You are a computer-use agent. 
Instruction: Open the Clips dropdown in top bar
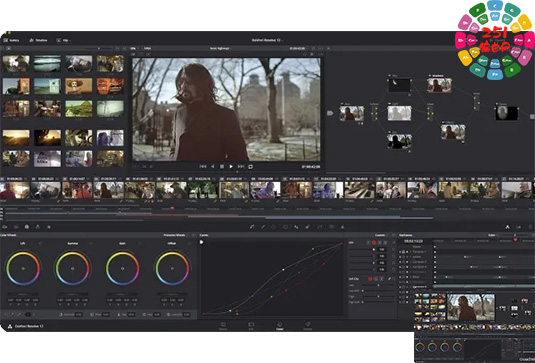[x=63, y=40]
